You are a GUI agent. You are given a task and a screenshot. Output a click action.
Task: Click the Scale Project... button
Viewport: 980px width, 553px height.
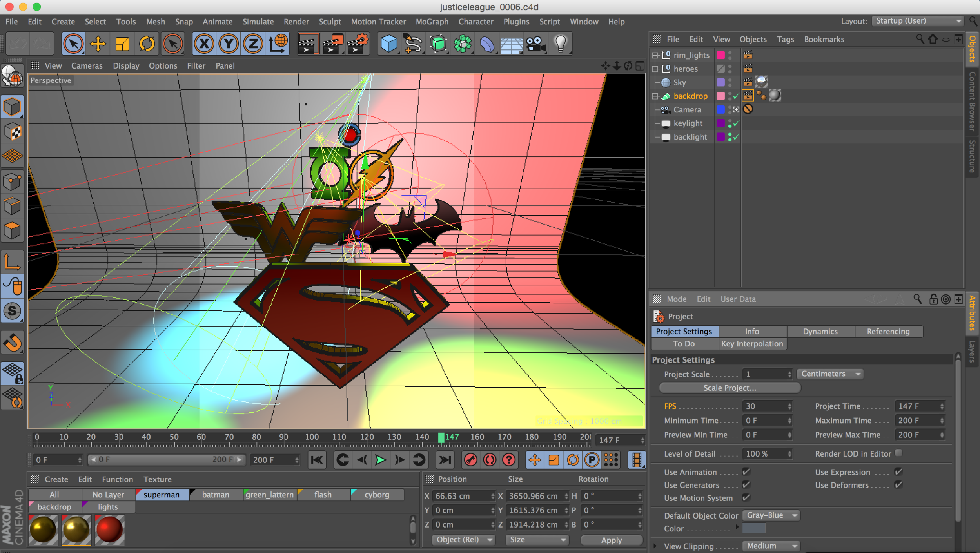click(730, 388)
